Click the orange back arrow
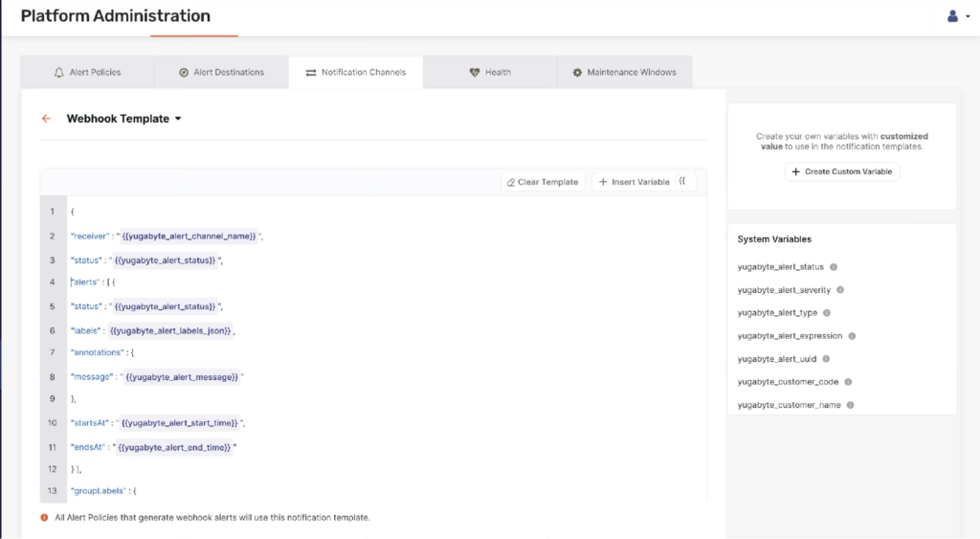The image size is (980, 539). pos(46,118)
